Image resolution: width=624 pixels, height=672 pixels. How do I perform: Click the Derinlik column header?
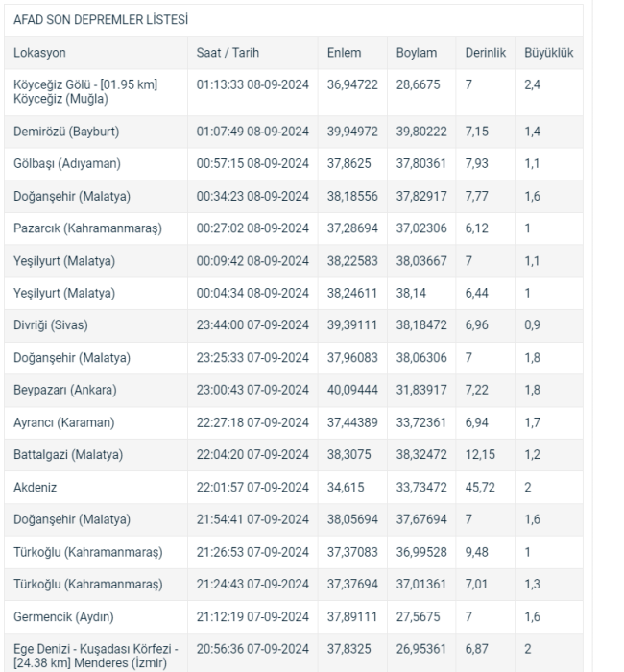pyautogui.click(x=486, y=53)
